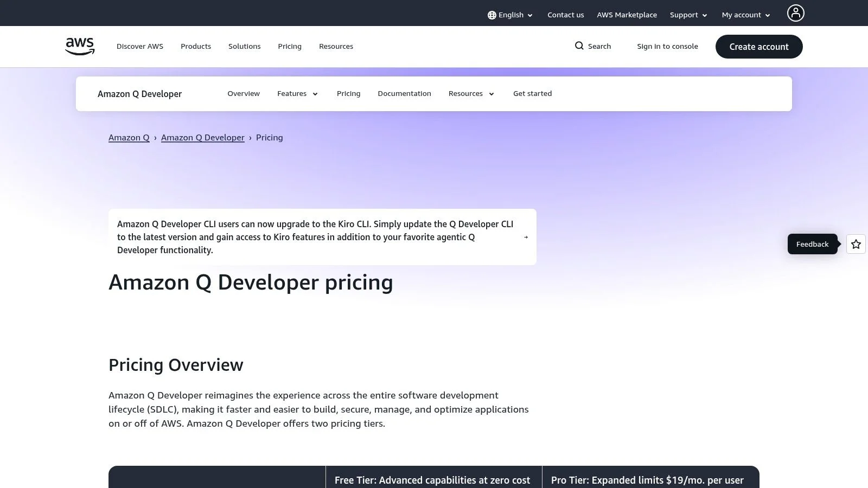Click the globe language icon
Screen dimensions: 868x488
pyautogui.click(x=492, y=15)
